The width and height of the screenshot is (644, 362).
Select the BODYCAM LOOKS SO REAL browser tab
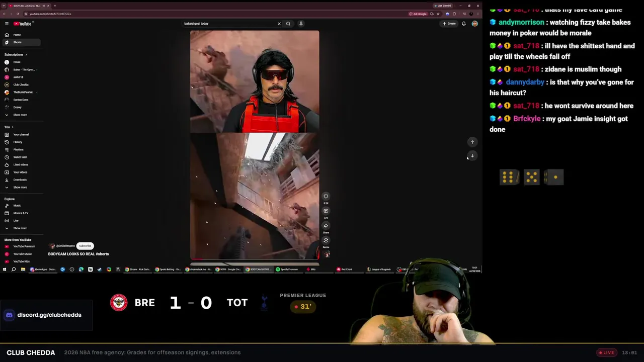pyautogui.click(x=30, y=6)
